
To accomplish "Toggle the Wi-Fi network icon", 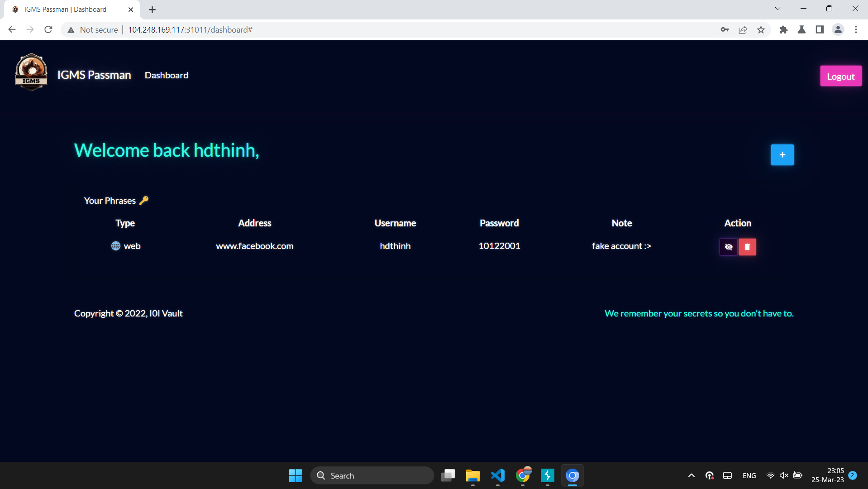I will pyautogui.click(x=770, y=475).
